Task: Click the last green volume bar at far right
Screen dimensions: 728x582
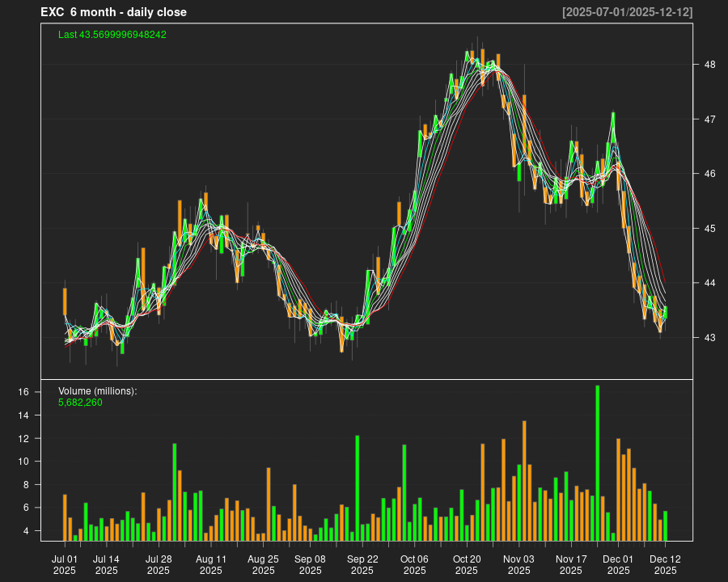Action: pyautogui.click(x=665, y=525)
